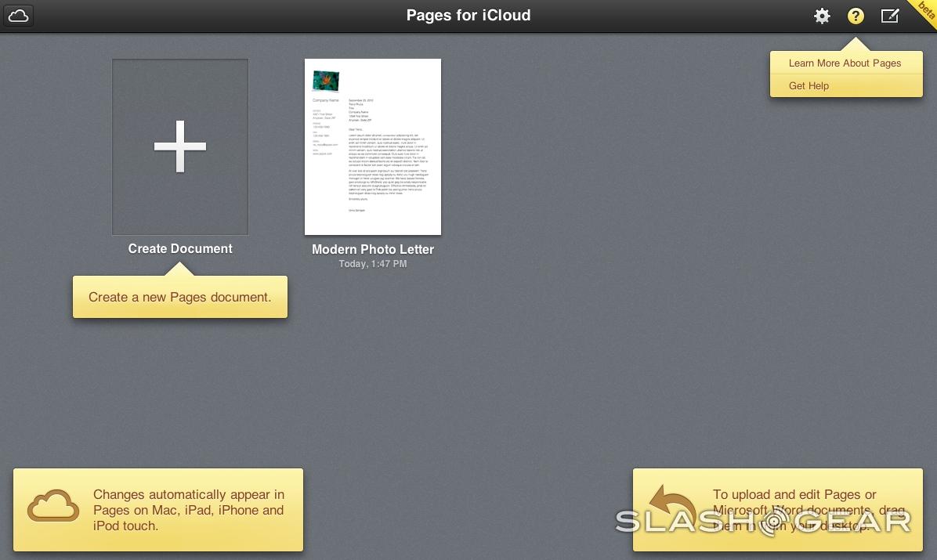Open the gear settings menu
This screenshot has width=937, height=560.
822,16
